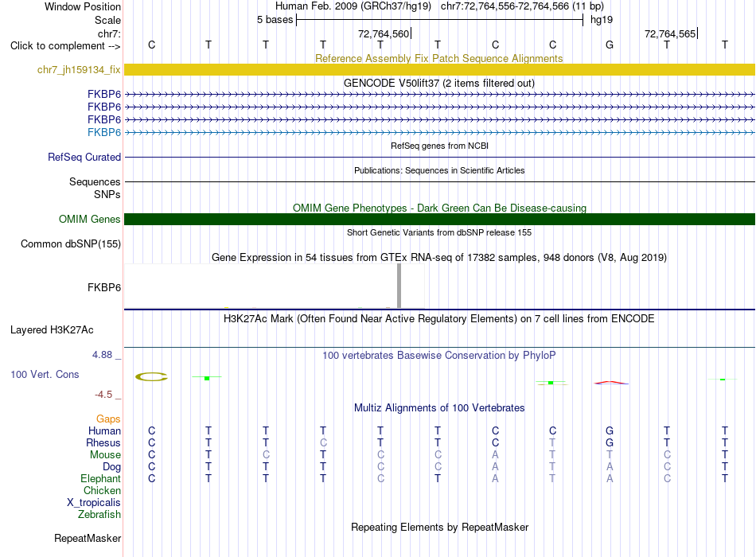Click the 'X_tropicalis' species label
Viewport: 756px width, 557px height.
[94, 503]
